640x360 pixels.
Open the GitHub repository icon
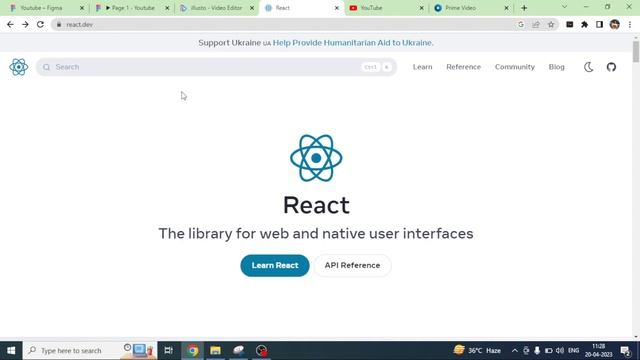[611, 67]
